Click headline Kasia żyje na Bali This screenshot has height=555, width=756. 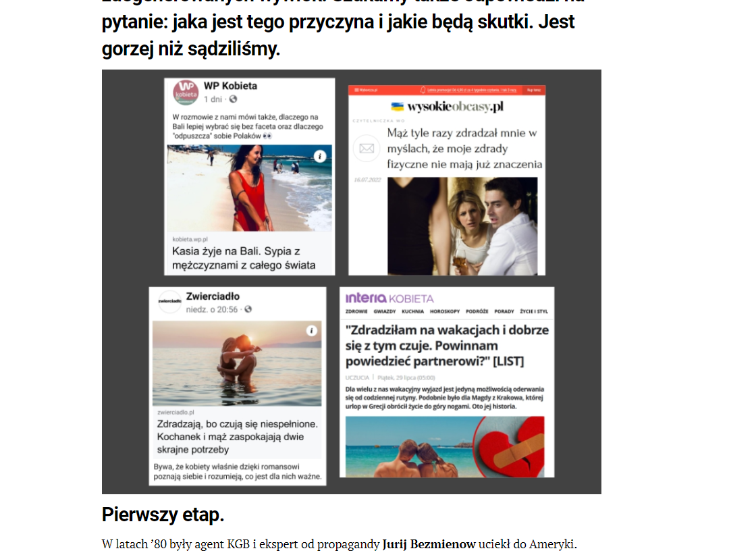244,258
